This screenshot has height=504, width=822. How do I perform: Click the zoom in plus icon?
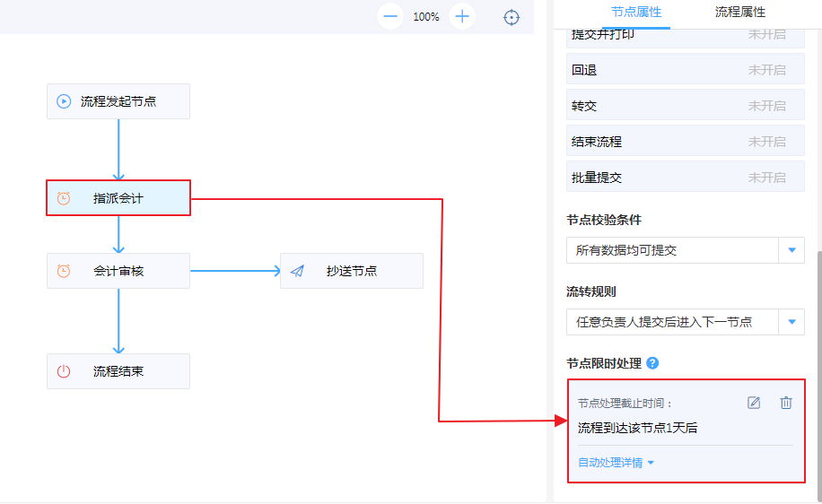462,16
